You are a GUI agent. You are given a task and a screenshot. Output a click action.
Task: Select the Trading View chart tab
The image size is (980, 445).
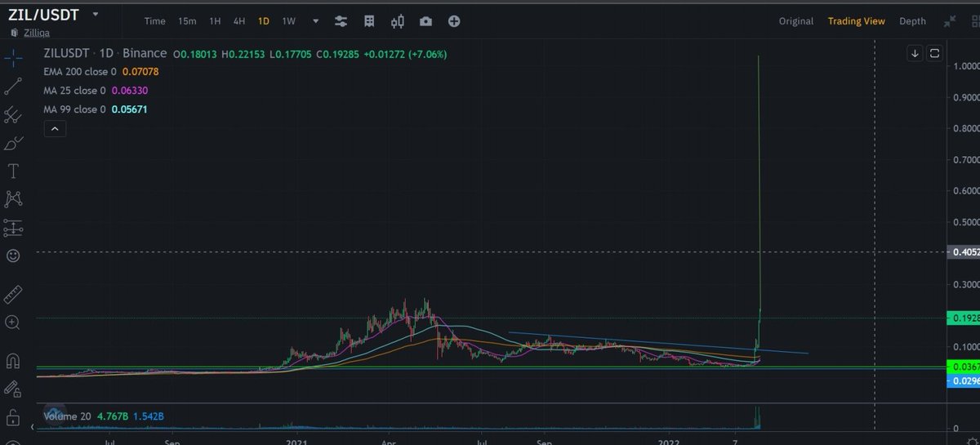(x=856, y=21)
